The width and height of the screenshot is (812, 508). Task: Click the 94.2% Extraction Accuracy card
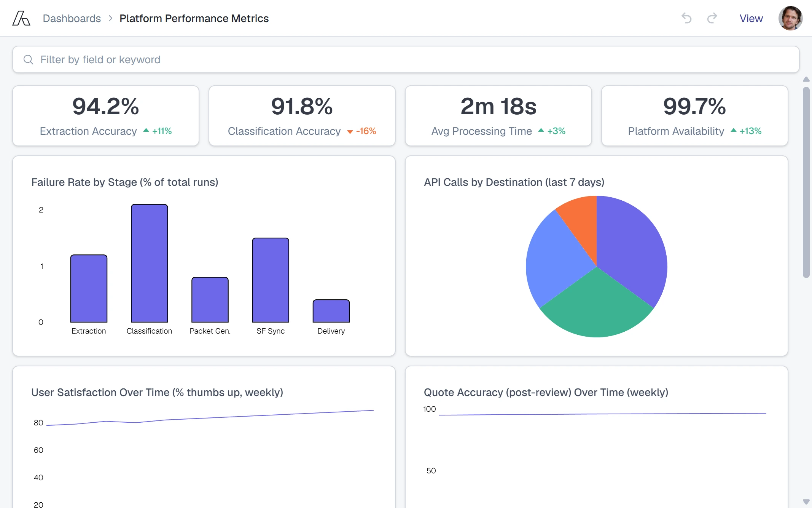(106, 116)
